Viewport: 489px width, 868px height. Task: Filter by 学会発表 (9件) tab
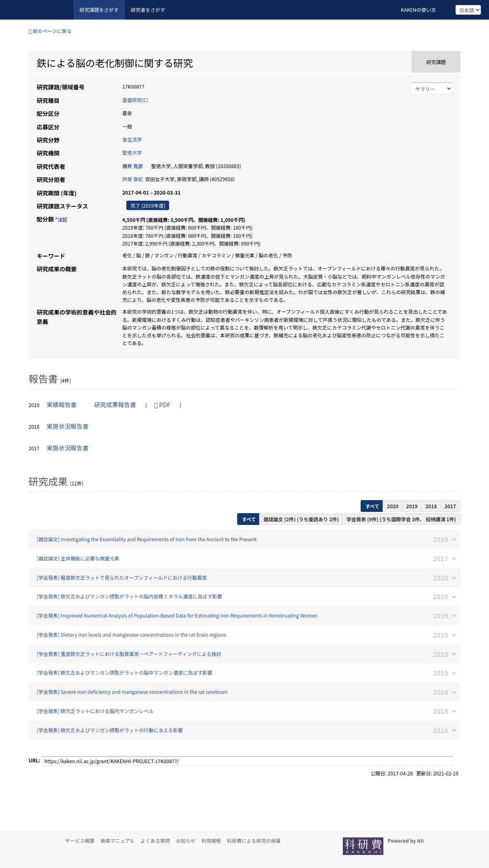pyautogui.click(x=401, y=519)
